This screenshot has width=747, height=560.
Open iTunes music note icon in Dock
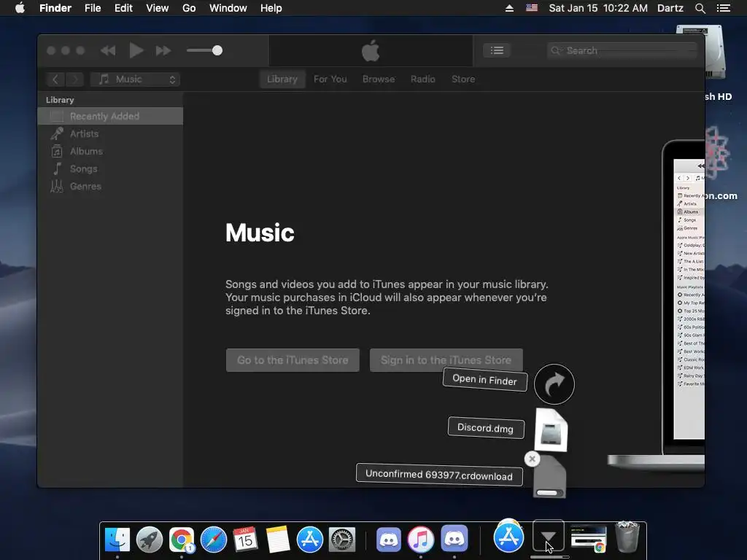pyautogui.click(x=421, y=540)
